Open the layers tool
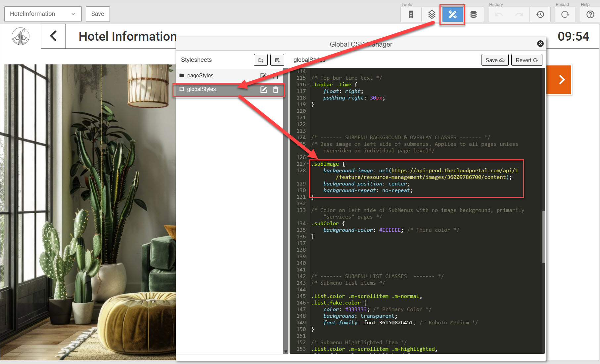Image resolution: width=600 pixels, height=364 pixels. 432,15
